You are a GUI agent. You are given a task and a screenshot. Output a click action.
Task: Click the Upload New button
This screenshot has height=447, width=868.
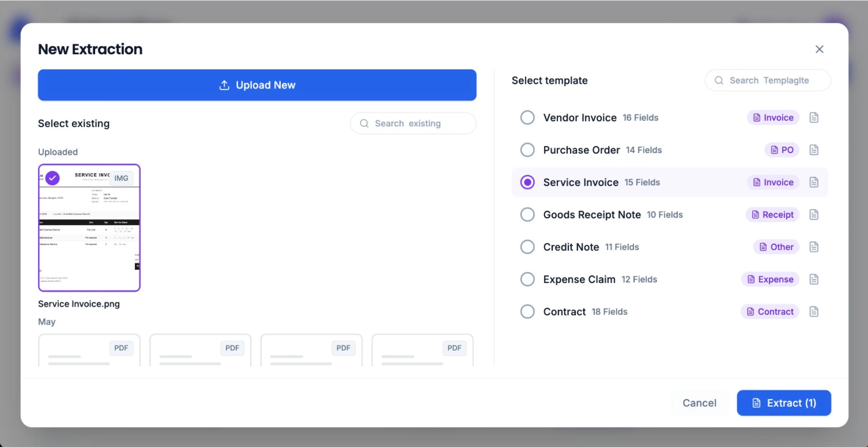(257, 85)
